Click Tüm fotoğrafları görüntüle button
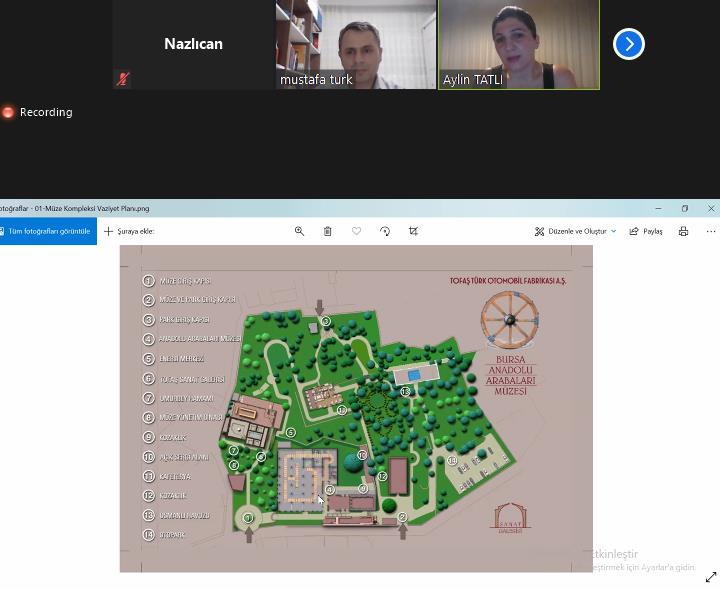This screenshot has height=589, width=720. coord(48,231)
